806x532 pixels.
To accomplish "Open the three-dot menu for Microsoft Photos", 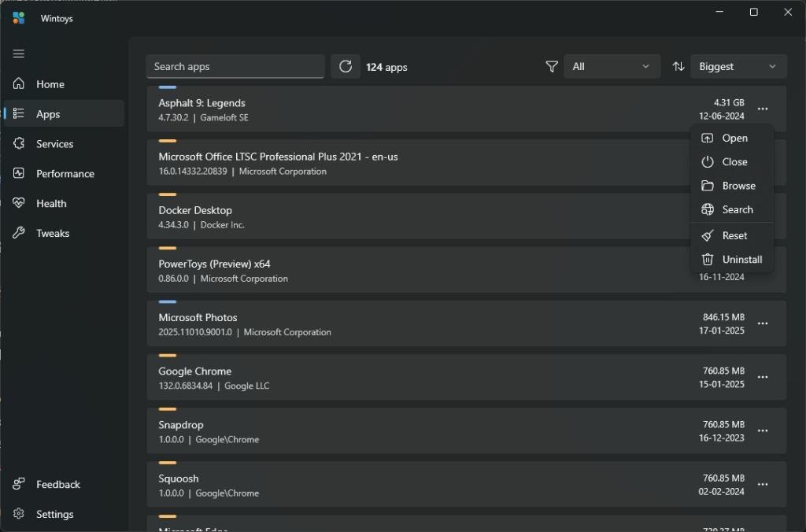I will click(x=762, y=323).
